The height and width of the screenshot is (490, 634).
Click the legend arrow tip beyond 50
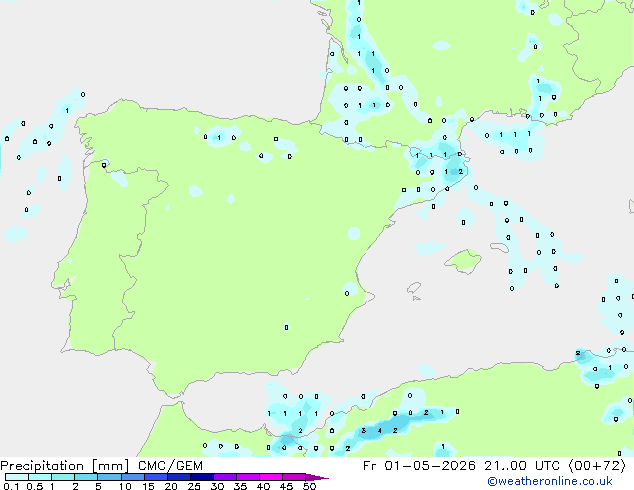coord(317,477)
